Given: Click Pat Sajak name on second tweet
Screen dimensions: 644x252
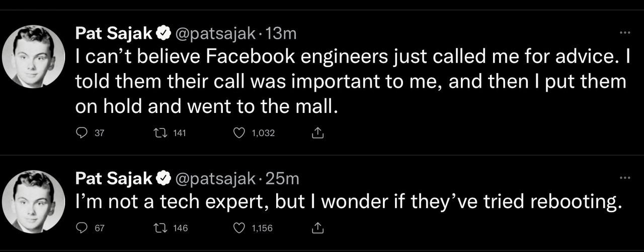Looking at the screenshot, I should (x=113, y=178).
